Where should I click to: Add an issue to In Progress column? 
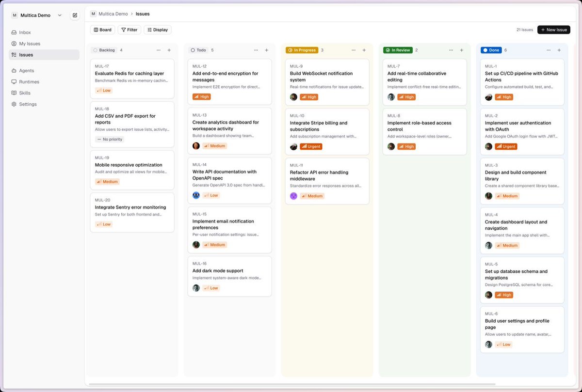coord(364,50)
